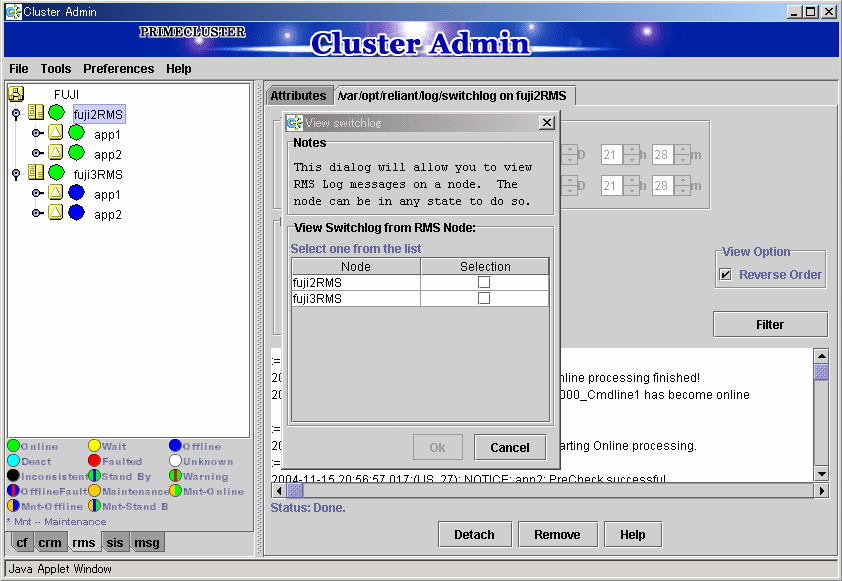
Task: Click the green status circle of fuji3RMS
Action: 56,173
